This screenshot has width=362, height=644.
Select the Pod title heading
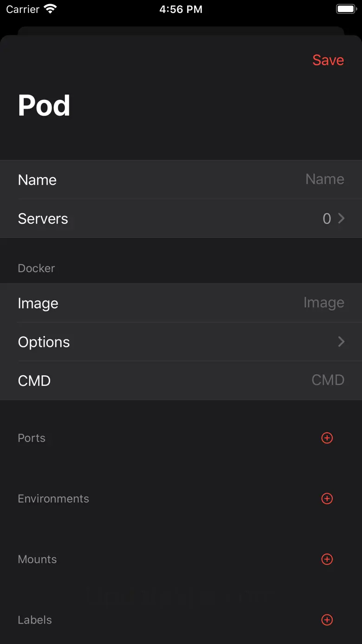click(x=44, y=106)
